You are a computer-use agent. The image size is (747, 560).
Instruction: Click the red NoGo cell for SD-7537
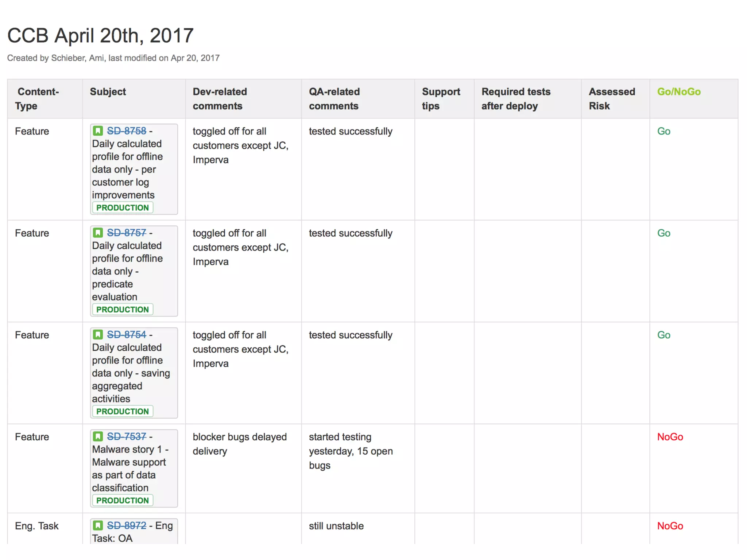tap(670, 437)
